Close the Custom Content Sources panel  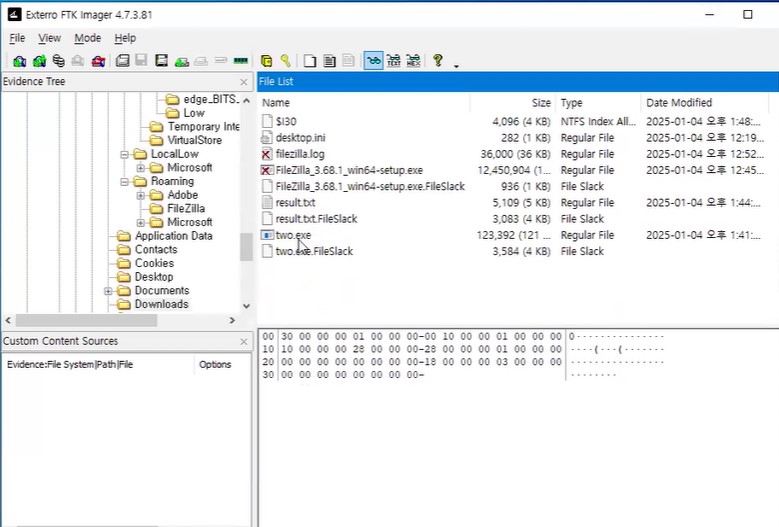(x=244, y=342)
